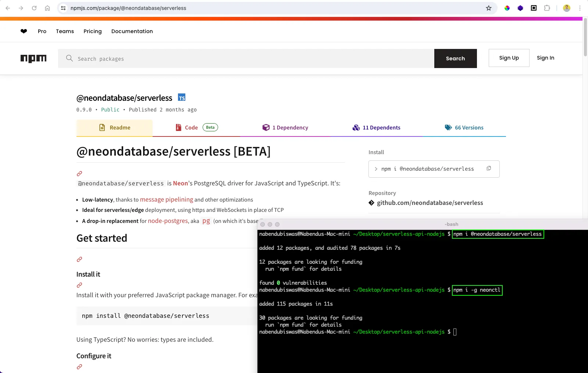This screenshot has width=588, height=373.
Task: Open the Code Beta tab
Action: [x=196, y=128]
